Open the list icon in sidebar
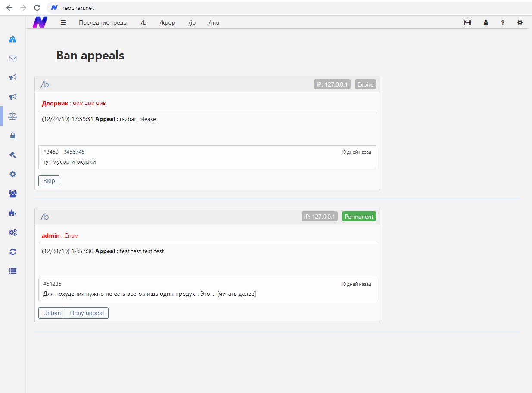532x393 pixels. (x=12, y=271)
